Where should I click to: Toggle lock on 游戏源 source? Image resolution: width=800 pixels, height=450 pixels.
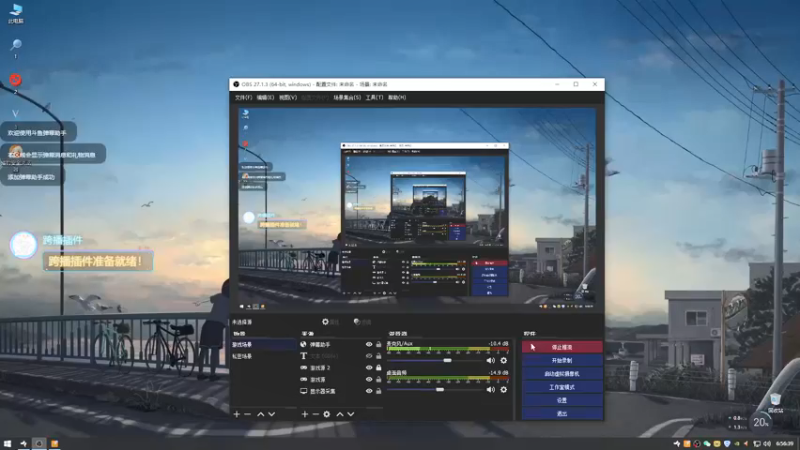coord(379,380)
